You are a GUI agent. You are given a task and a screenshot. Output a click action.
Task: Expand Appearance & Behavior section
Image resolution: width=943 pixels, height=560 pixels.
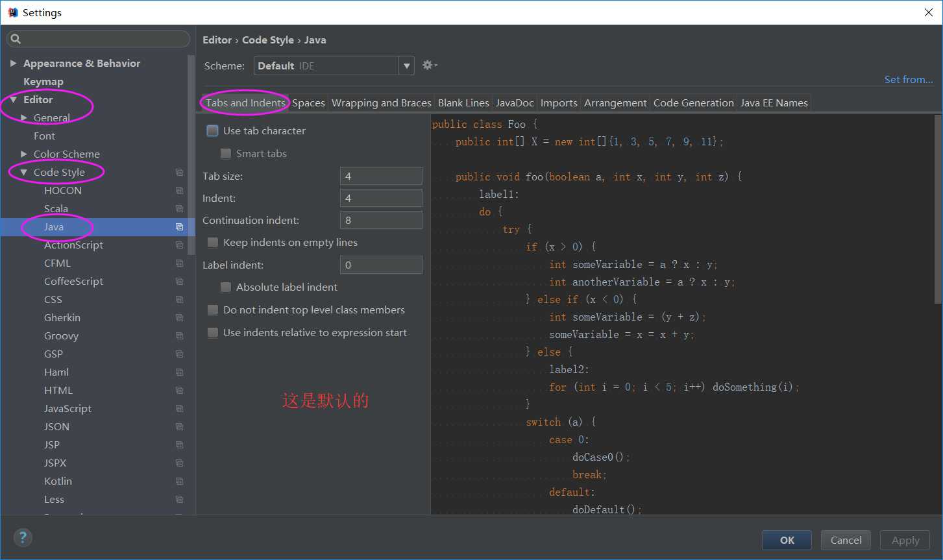[13, 63]
